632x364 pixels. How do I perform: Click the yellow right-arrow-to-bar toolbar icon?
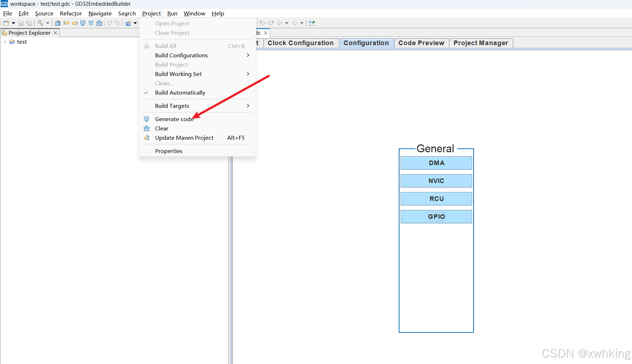[75, 23]
